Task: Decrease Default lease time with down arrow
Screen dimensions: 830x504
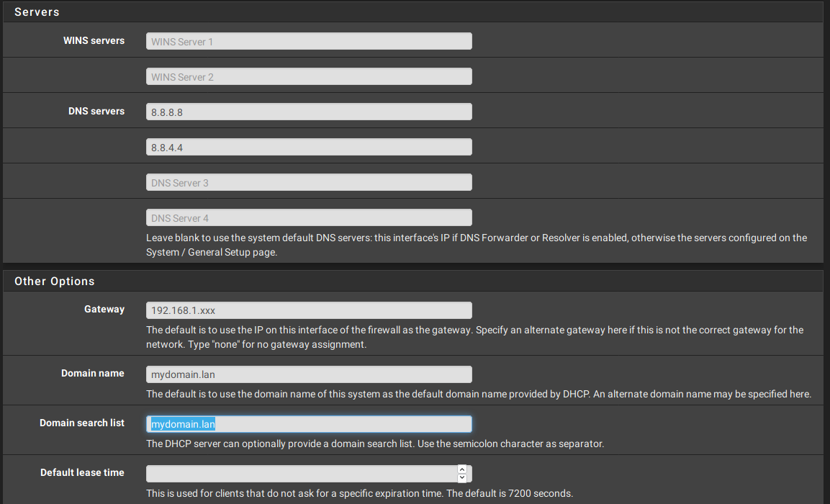Action: [461, 478]
